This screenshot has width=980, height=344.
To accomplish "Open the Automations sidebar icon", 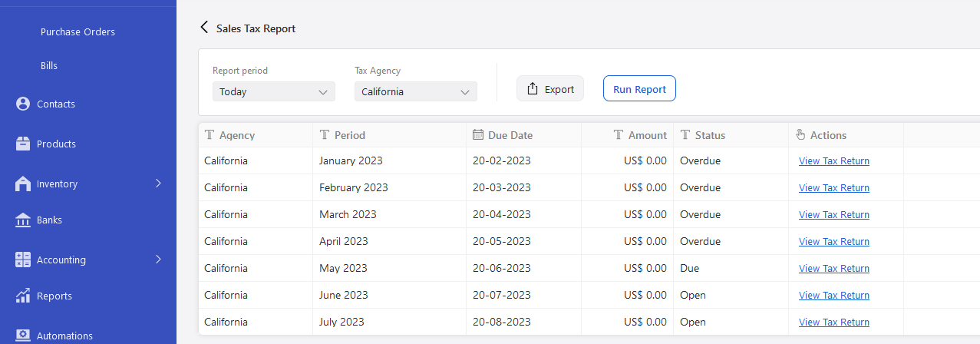I will pyautogui.click(x=23, y=336).
